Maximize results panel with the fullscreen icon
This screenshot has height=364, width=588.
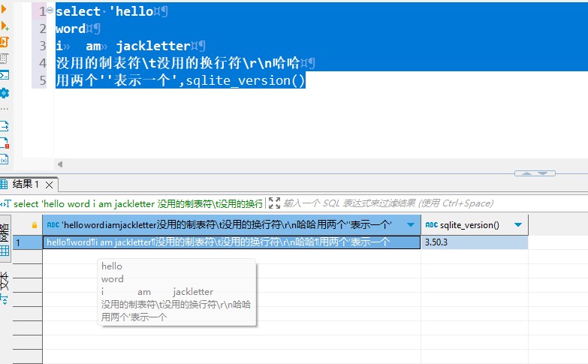click(x=274, y=203)
